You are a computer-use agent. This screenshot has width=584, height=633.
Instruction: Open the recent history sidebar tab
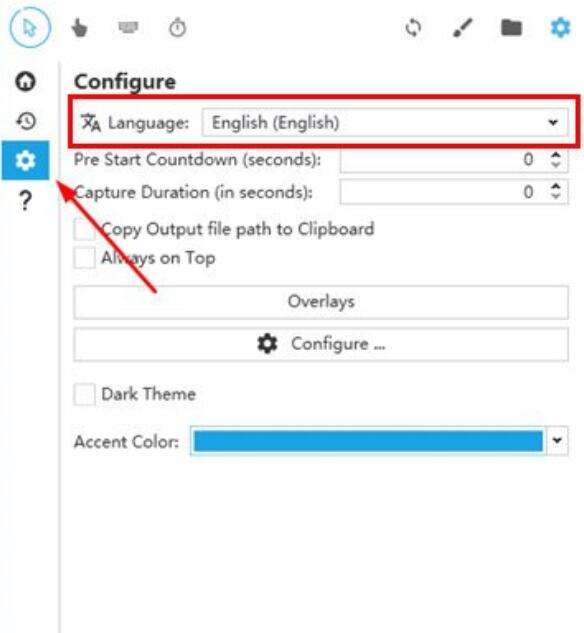coord(26,121)
